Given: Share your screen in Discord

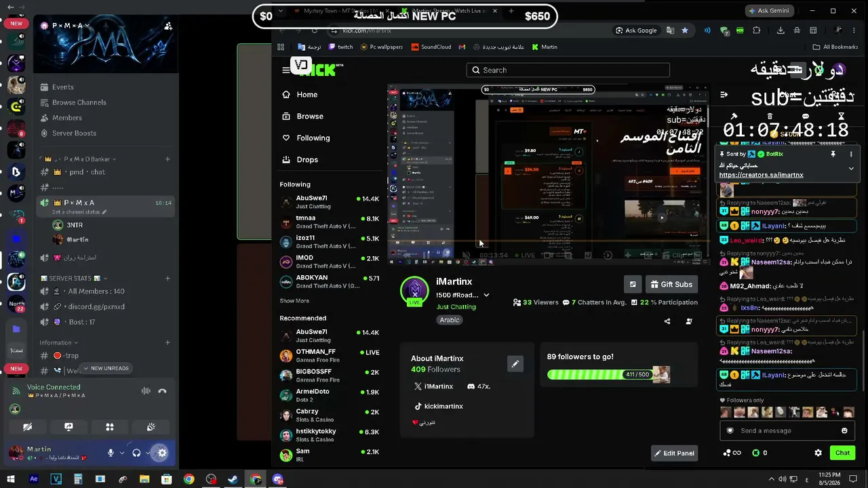Looking at the screenshot, I should coord(68,427).
